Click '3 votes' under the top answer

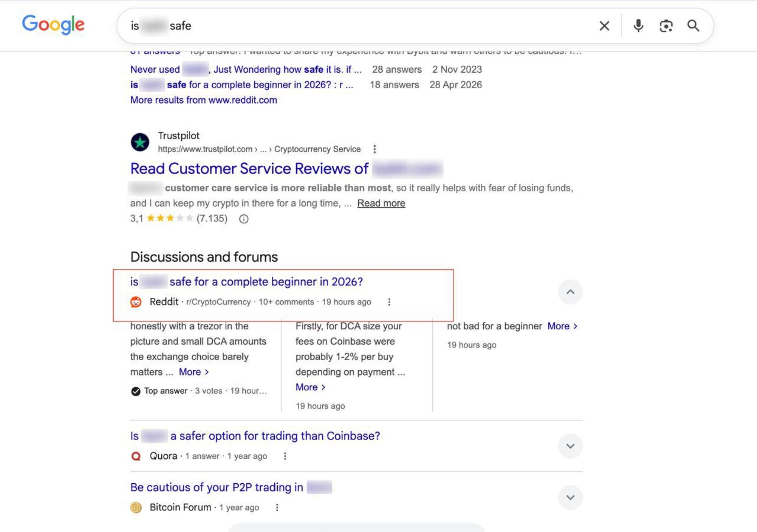[x=209, y=391]
